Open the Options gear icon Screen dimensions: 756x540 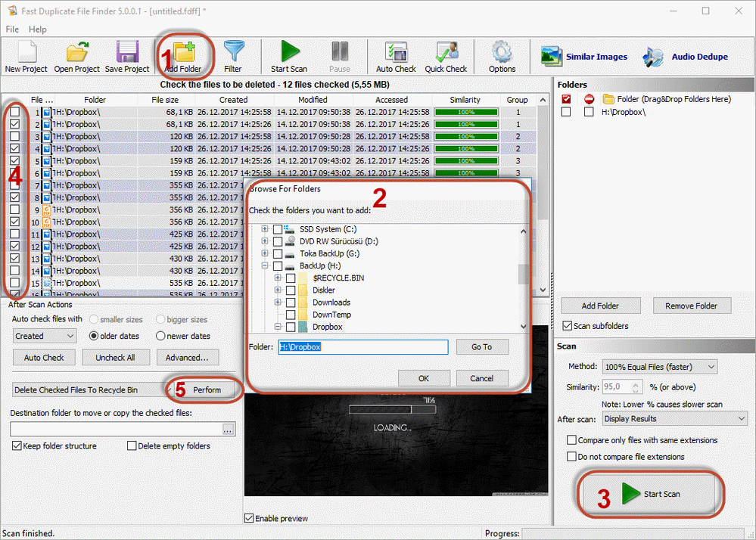[x=502, y=52]
